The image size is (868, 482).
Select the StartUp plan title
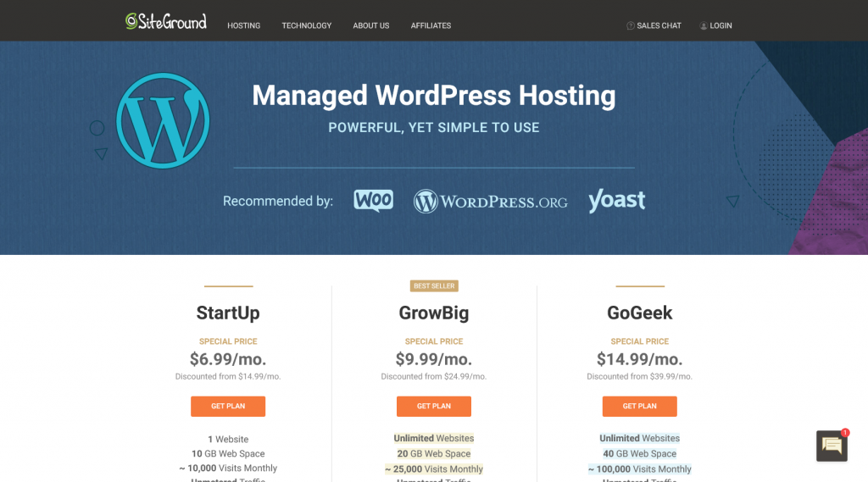(228, 313)
